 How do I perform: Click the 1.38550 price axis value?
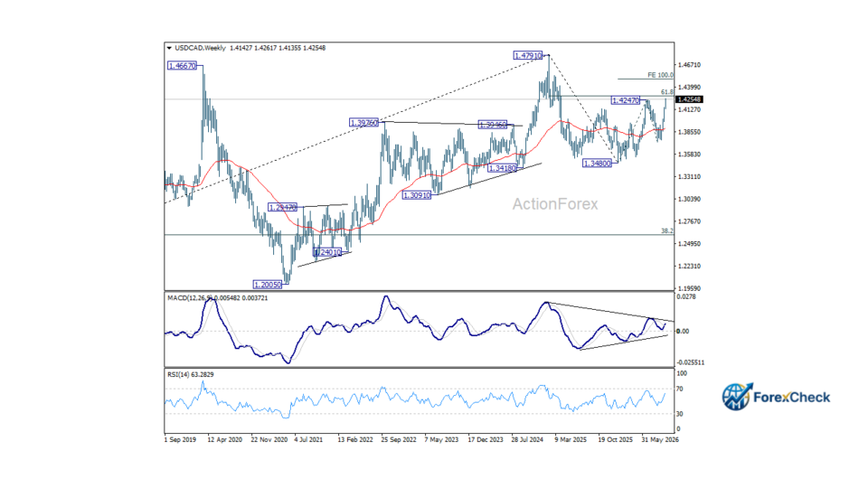tap(689, 132)
